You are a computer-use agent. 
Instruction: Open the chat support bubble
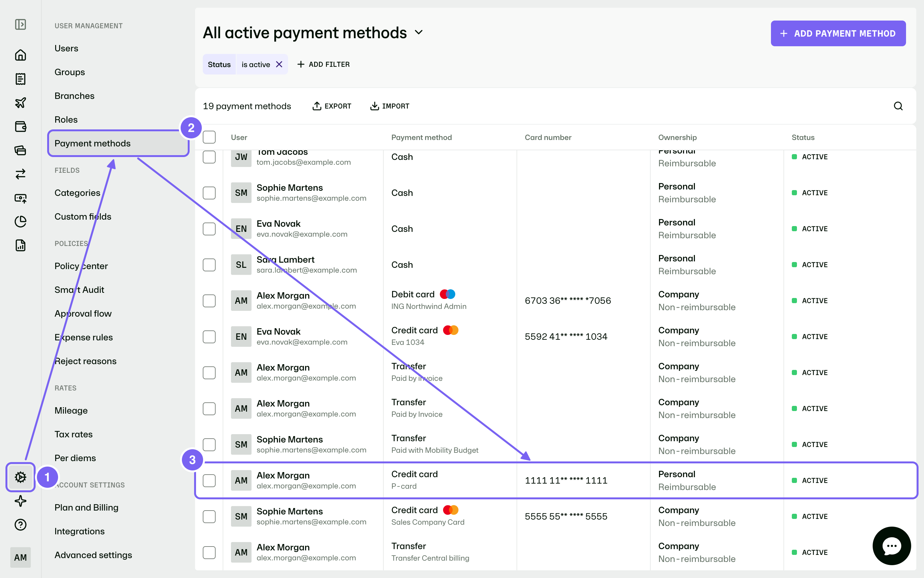pyautogui.click(x=892, y=546)
